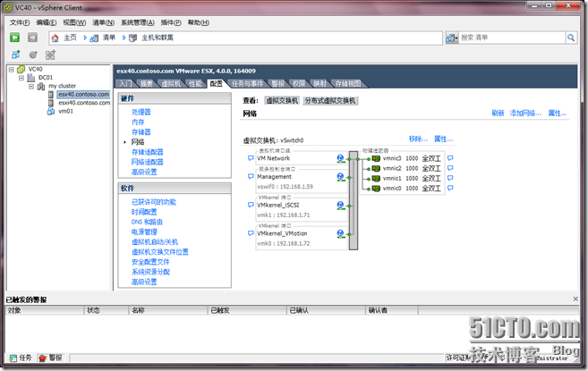Image resolution: width=588 pixels, height=371 pixels.
Task: Click the vmnic0 network adapter icon
Action: coord(376,189)
